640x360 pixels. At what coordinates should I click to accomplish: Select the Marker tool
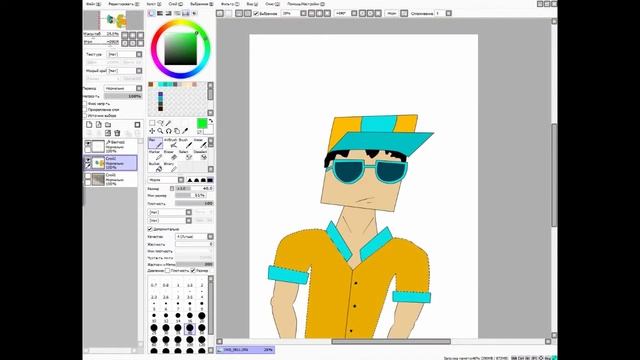coord(155,155)
